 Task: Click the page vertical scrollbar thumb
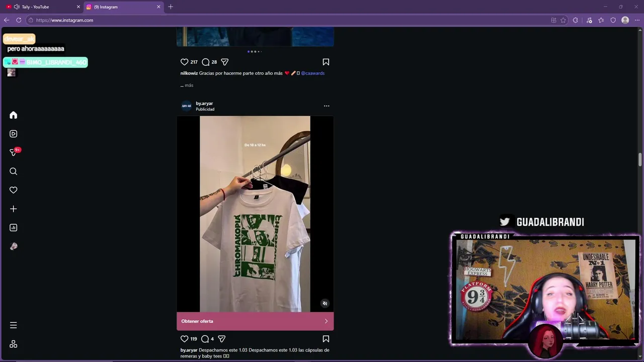click(x=640, y=160)
